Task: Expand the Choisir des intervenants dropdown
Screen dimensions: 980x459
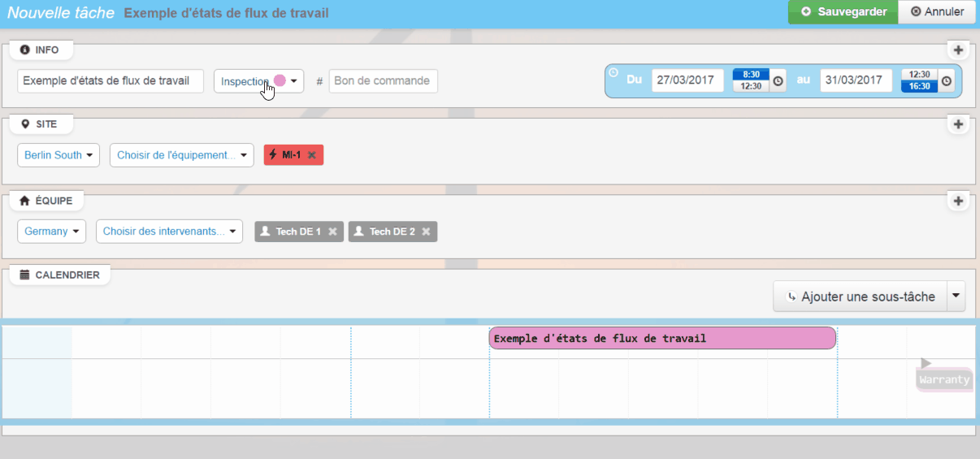Action: [x=169, y=232]
